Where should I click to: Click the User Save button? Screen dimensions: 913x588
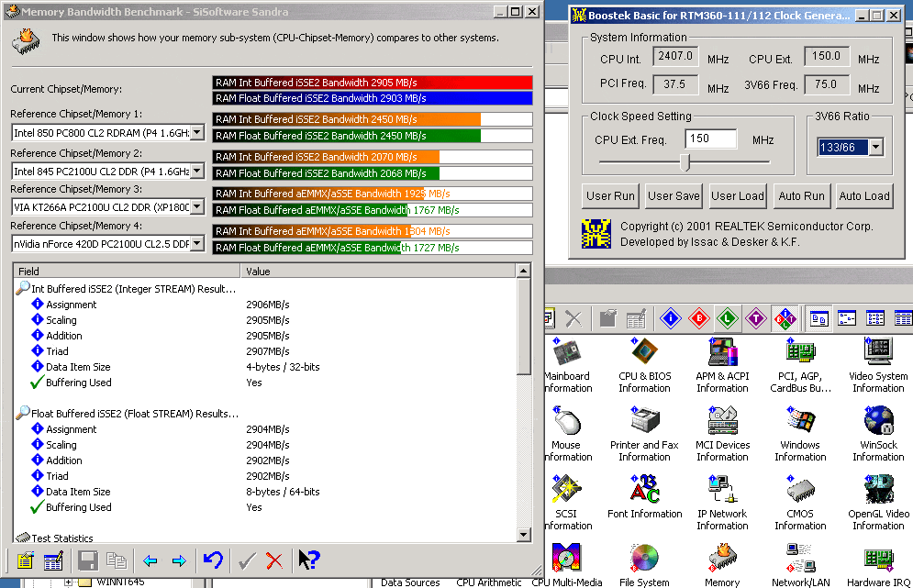[674, 196]
